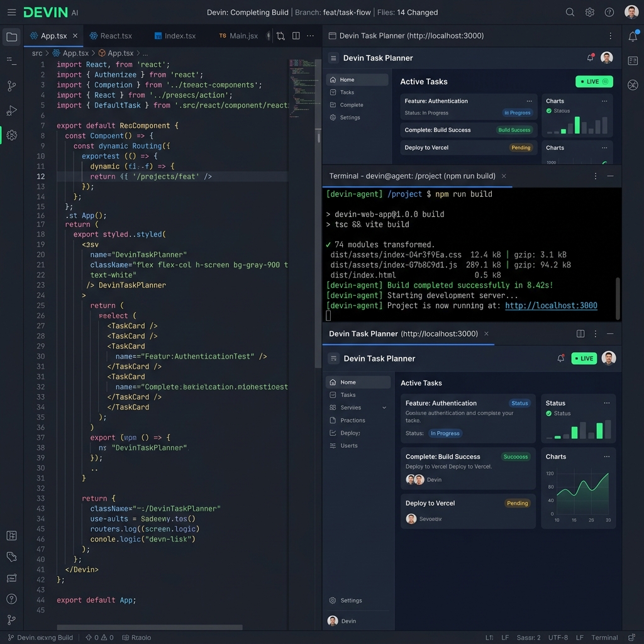
Task: Click the tag icon in lower activity bar
Action: coord(12,557)
